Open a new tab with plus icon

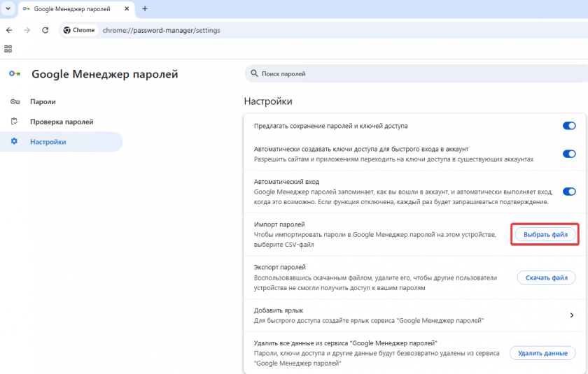pos(145,8)
